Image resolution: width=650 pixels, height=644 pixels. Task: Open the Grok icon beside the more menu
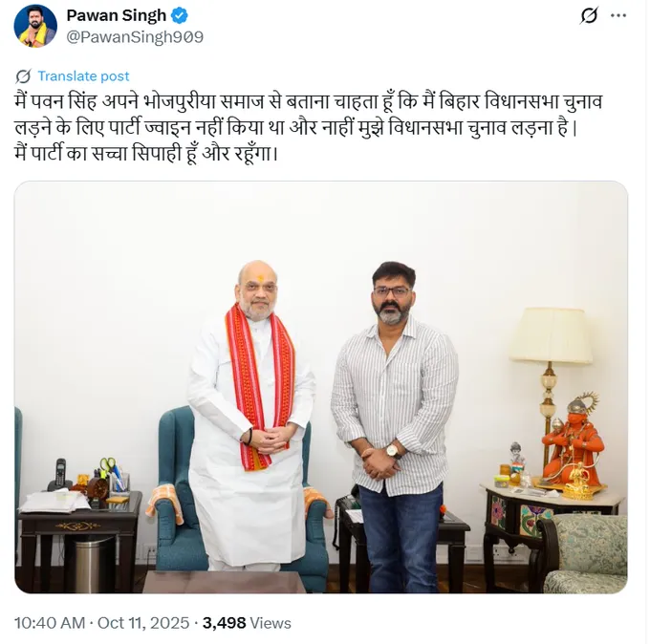(589, 15)
